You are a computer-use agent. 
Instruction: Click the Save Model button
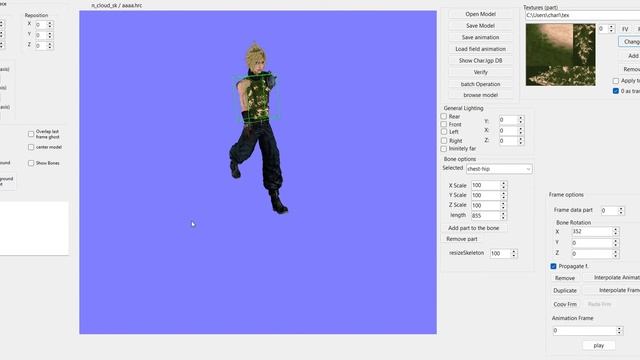[x=480, y=25]
